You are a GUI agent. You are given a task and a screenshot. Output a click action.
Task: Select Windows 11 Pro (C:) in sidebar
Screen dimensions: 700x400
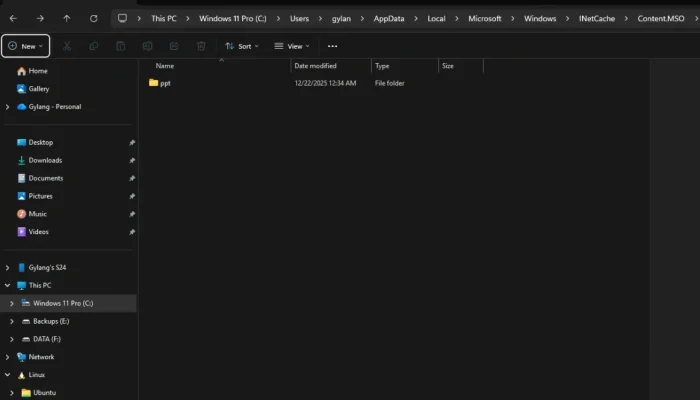tap(68, 303)
